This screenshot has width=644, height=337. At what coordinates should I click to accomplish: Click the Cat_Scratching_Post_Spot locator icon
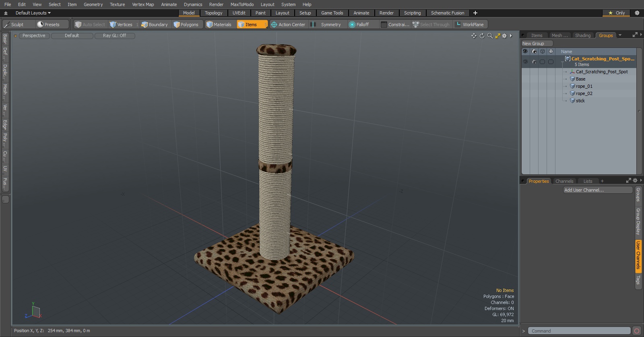572,72
